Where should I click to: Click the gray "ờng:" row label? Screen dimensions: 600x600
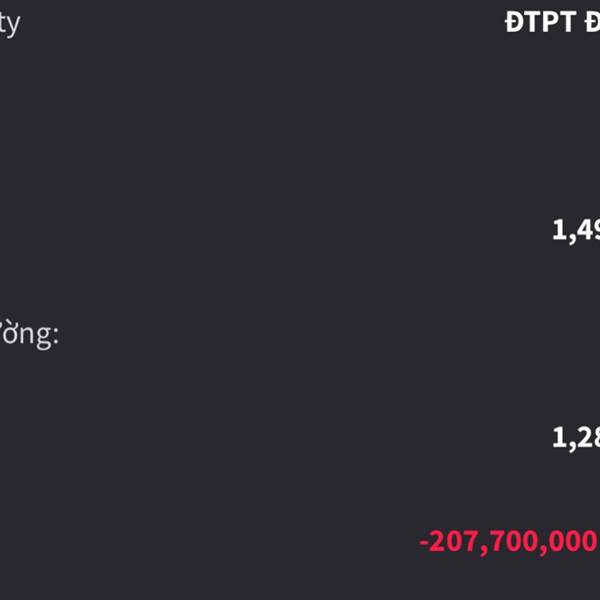point(29,334)
